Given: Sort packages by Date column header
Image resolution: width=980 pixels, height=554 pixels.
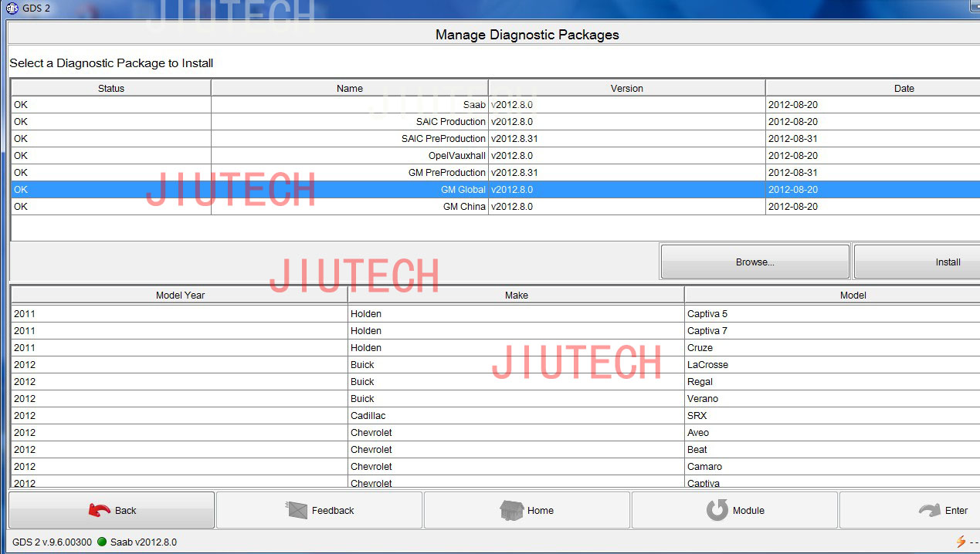Looking at the screenshot, I should (x=873, y=88).
